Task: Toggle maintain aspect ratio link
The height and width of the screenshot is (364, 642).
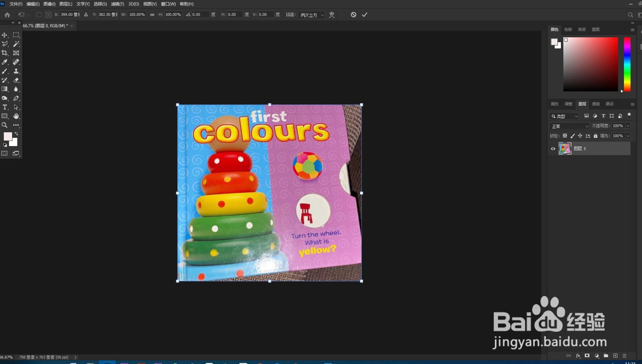Action: (152, 14)
